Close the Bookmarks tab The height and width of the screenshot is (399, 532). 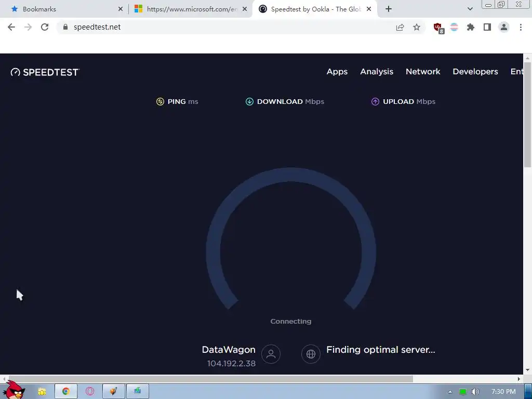121,9
